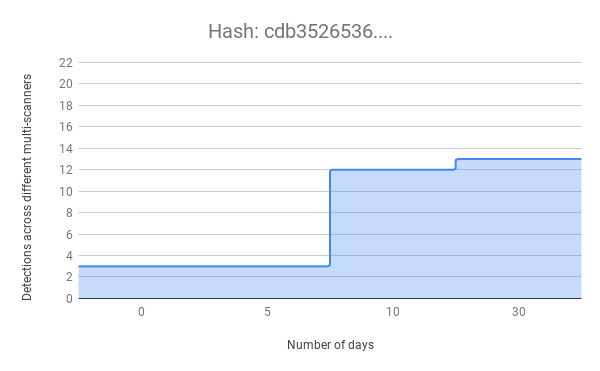Click the y-axis label 6
The height and width of the screenshot is (371, 600).
tap(69, 234)
